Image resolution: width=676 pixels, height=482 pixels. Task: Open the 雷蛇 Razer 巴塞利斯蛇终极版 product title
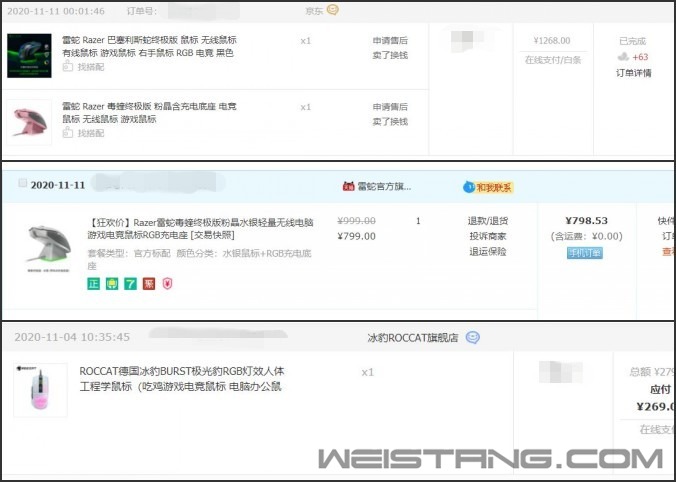pyautogui.click(x=149, y=46)
